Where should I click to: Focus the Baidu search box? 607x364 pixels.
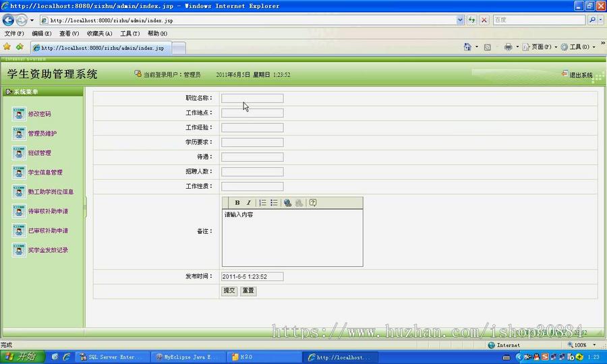click(x=539, y=20)
